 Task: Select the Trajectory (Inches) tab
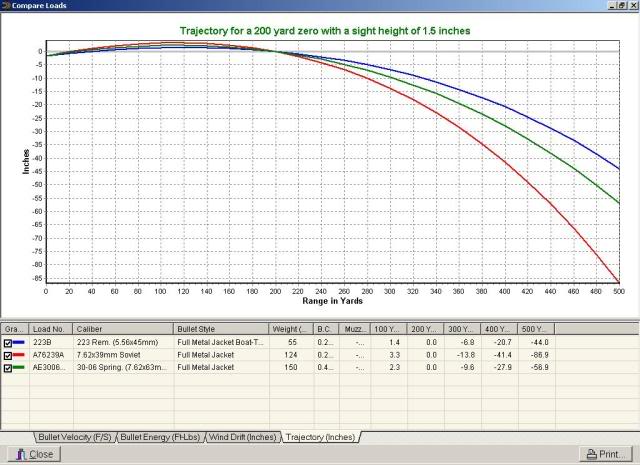point(319,437)
